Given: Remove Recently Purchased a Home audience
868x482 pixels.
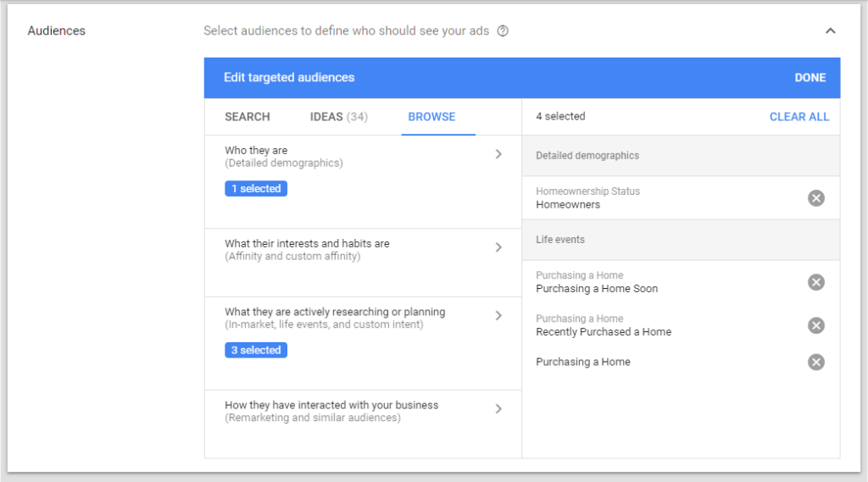Looking at the screenshot, I should pos(816,325).
